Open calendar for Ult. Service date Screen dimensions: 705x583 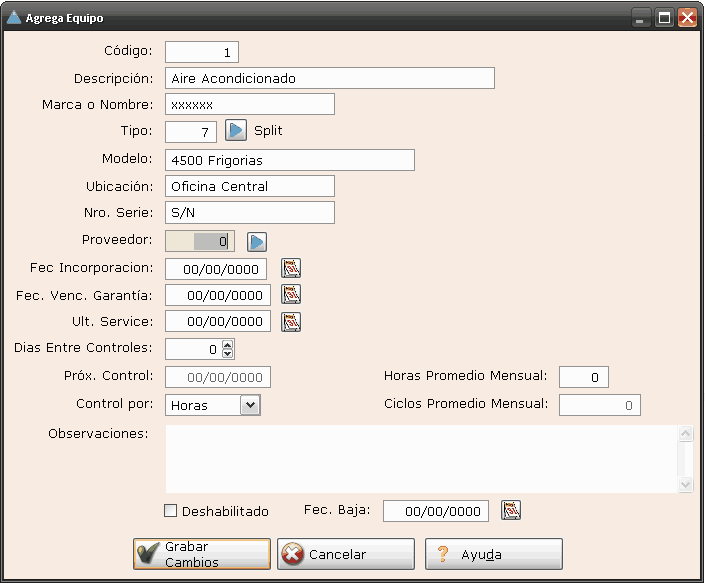coord(291,322)
